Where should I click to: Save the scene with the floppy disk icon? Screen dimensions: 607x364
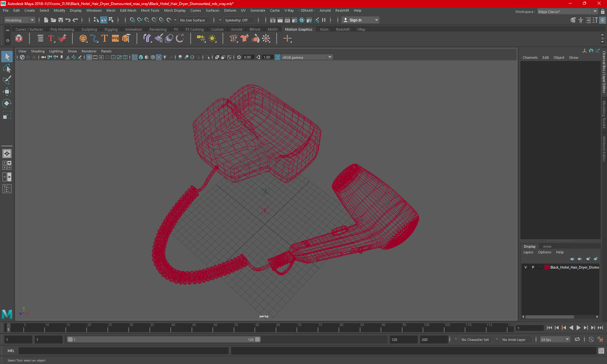coord(60,20)
